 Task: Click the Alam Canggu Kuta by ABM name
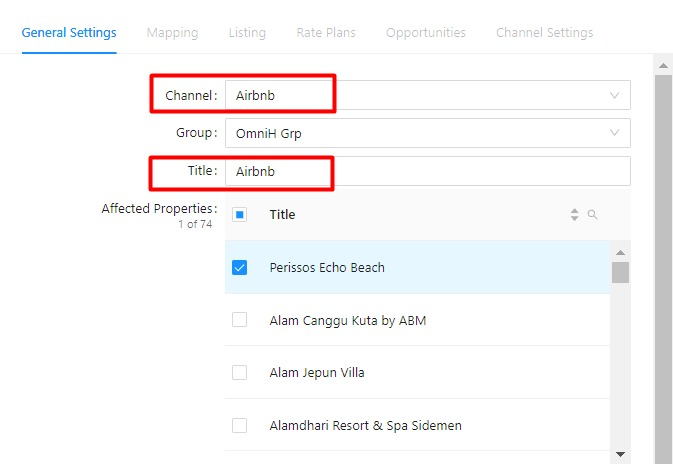[348, 320]
